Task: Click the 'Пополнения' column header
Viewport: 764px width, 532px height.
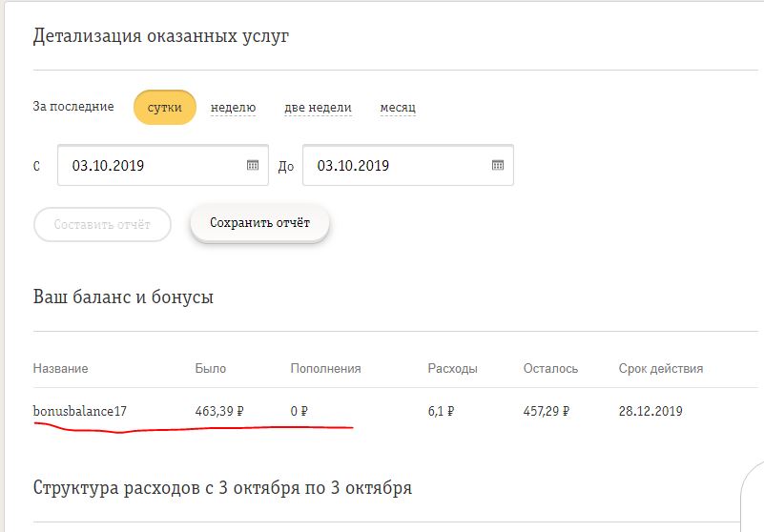Action: coord(325,368)
